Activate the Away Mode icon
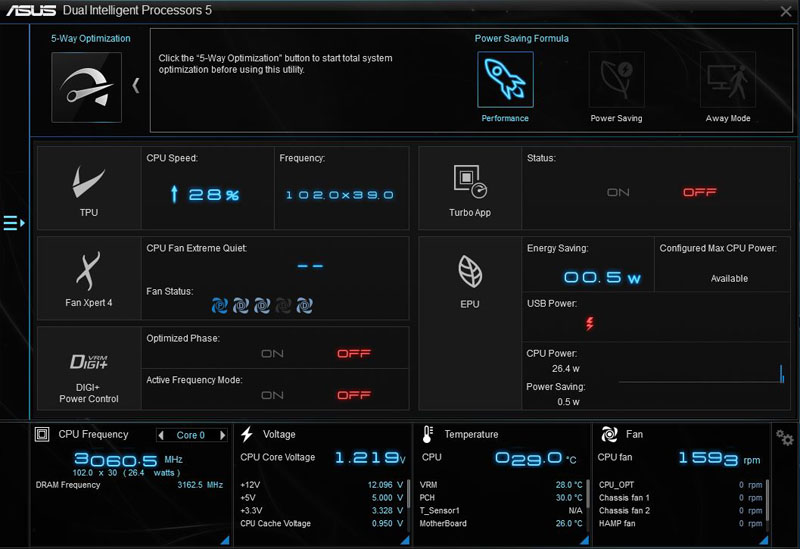This screenshot has height=549, width=800. (727, 80)
